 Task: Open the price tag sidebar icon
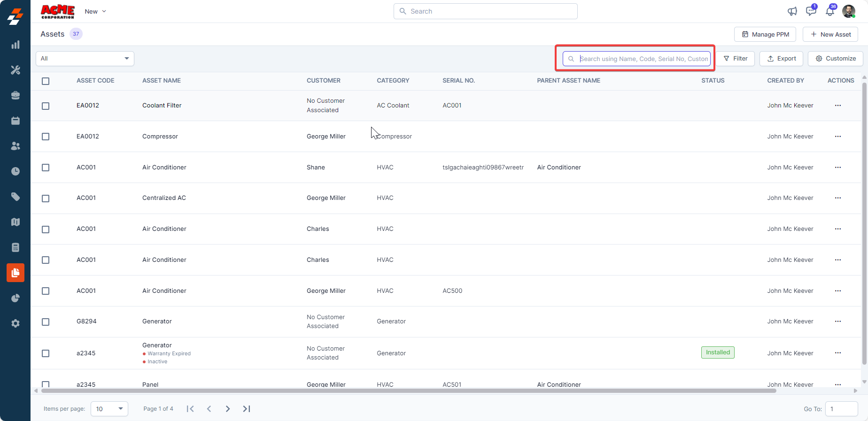pos(15,197)
